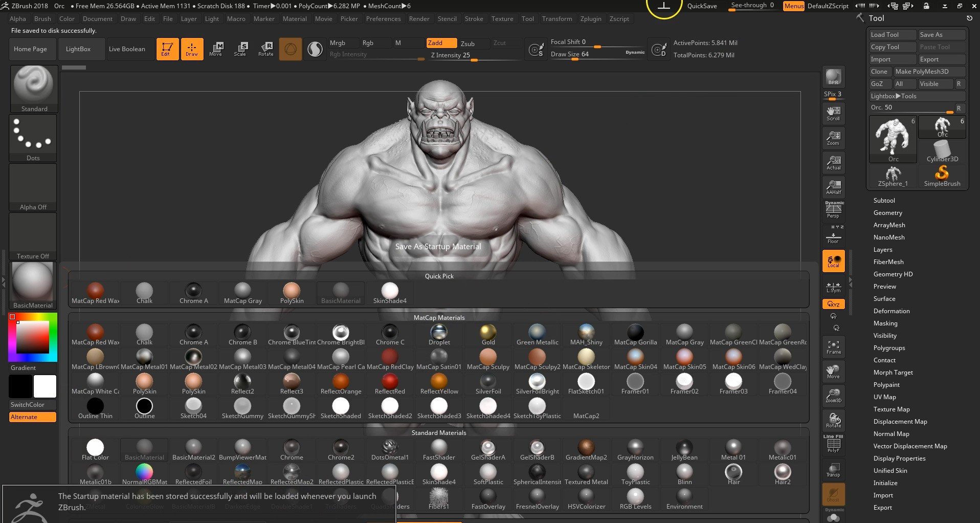The image size is (980, 523).
Task: Enable the Zadd sculpt mode
Action: [441, 43]
